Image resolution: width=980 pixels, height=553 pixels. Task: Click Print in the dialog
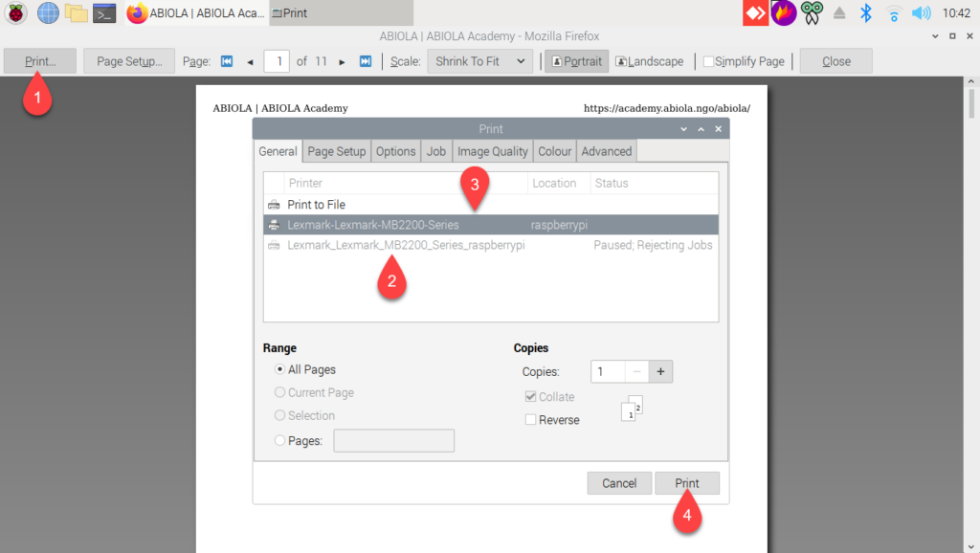coord(687,483)
